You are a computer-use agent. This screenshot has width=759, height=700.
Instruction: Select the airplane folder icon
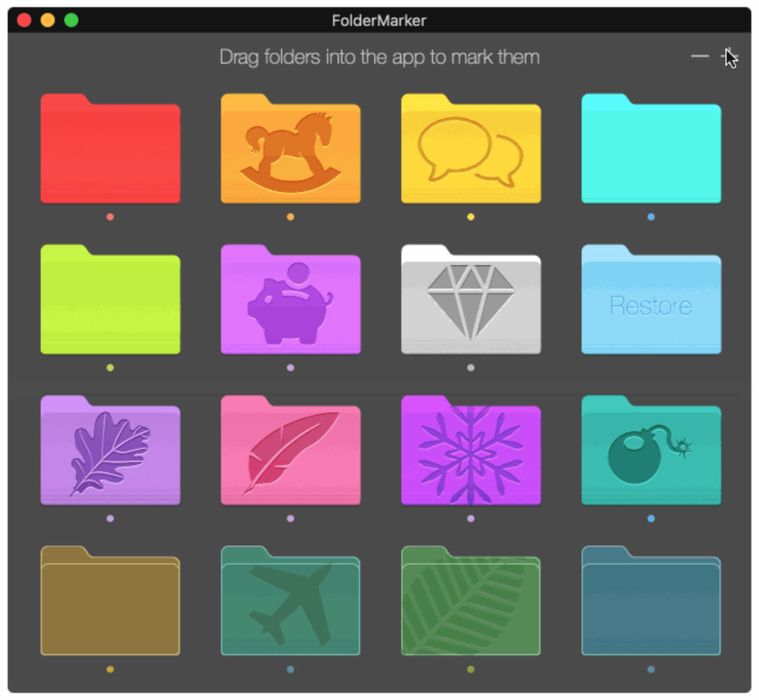290,604
